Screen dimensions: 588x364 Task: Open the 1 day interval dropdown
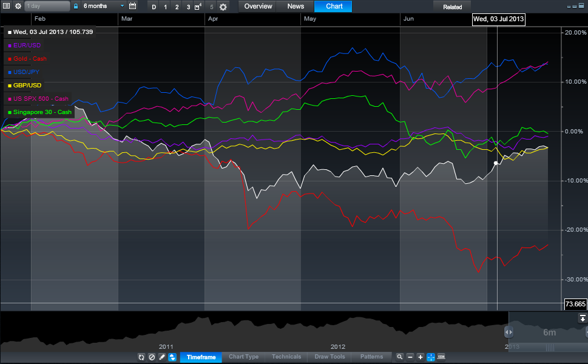47,6
